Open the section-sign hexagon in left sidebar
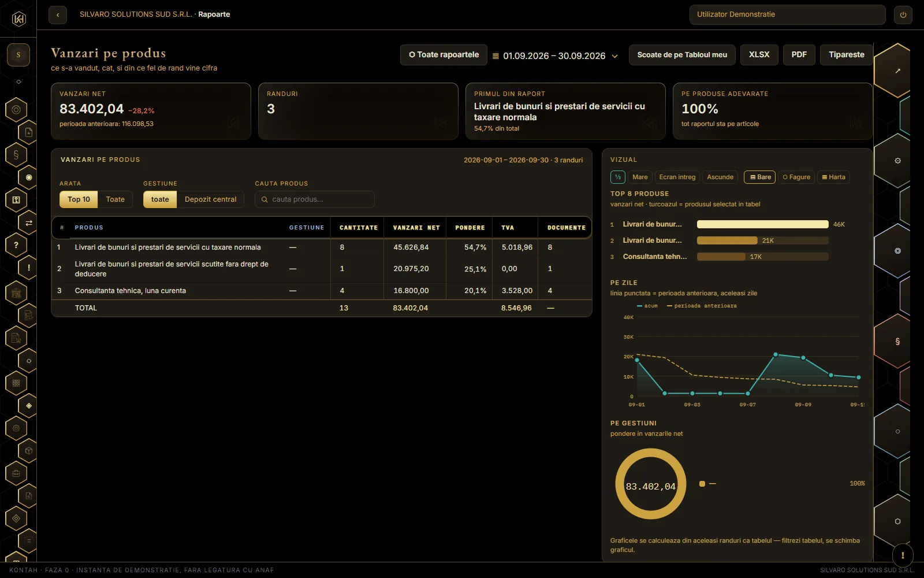Viewport: 924px width, 578px height. tap(16, 155)
